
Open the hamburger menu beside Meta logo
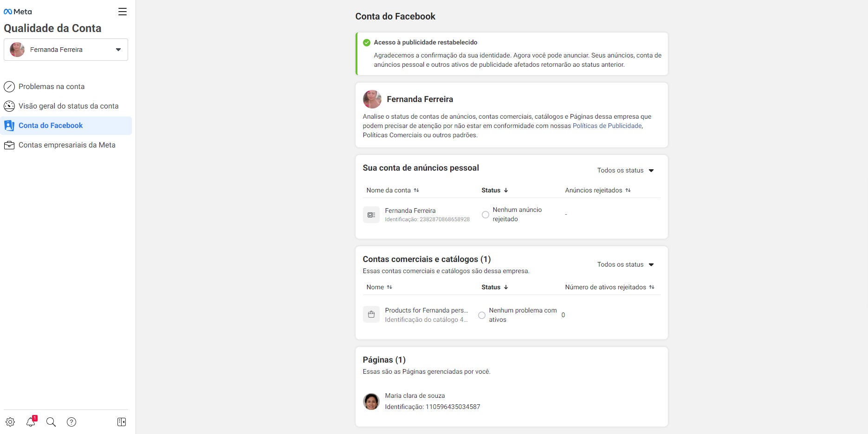123,12
